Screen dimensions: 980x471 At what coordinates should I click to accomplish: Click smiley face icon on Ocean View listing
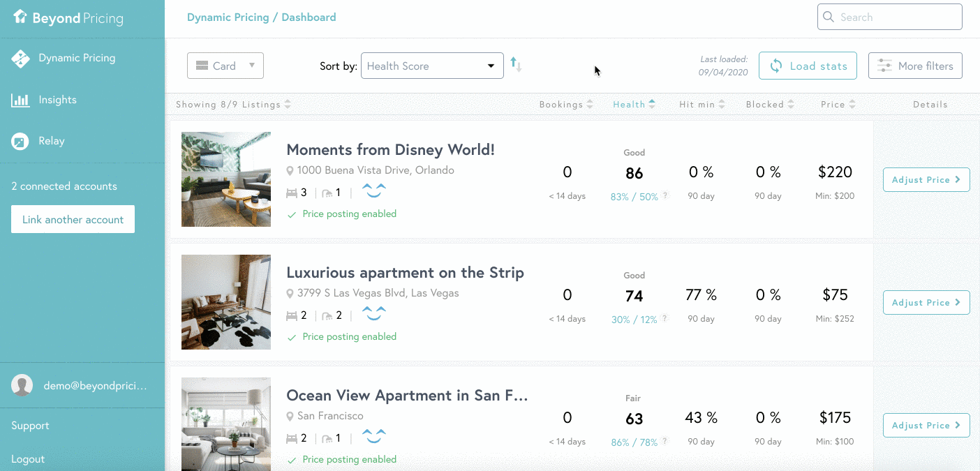coord(373,436)
